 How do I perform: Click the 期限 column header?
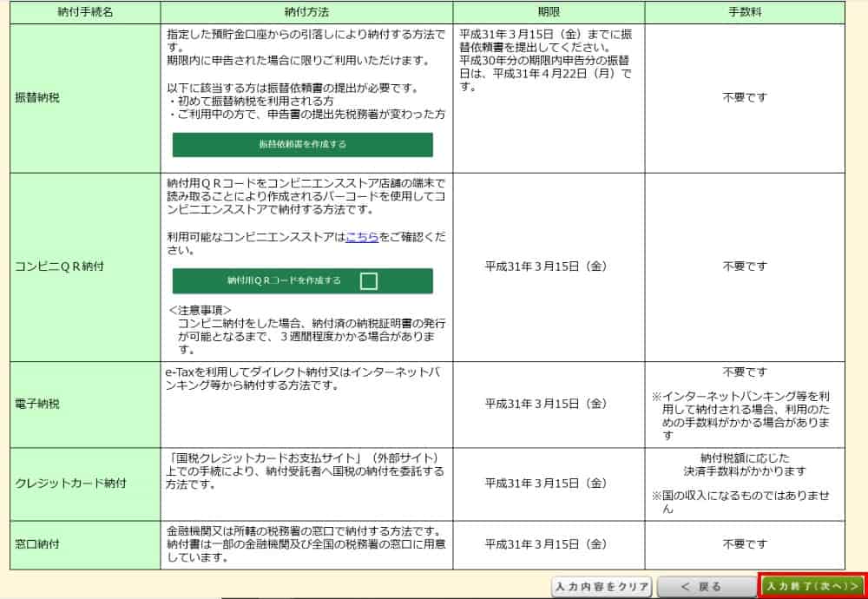pyautogui.click(x=549, y=13)
